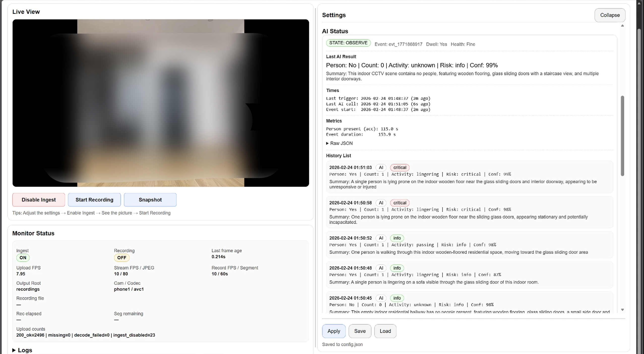The image size is (644, 354).
Task: Click the info badge on the 01:50:45 entry
Action: 397,298
